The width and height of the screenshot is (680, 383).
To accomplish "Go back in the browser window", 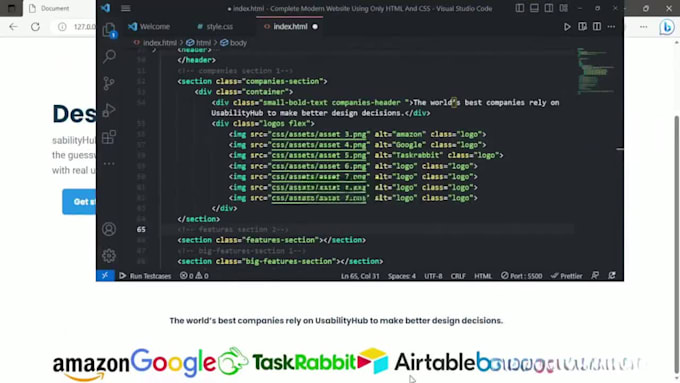I will (13, 27).
